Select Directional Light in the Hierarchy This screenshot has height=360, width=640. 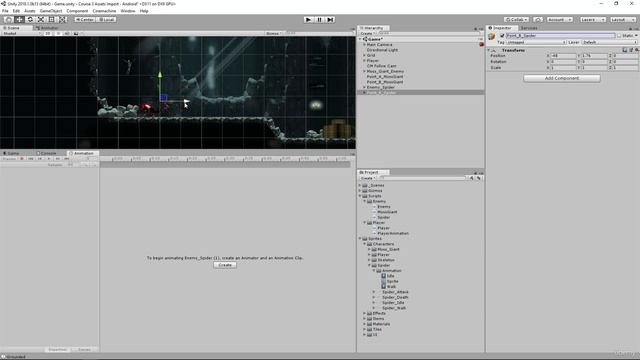[x=382, y=50]
